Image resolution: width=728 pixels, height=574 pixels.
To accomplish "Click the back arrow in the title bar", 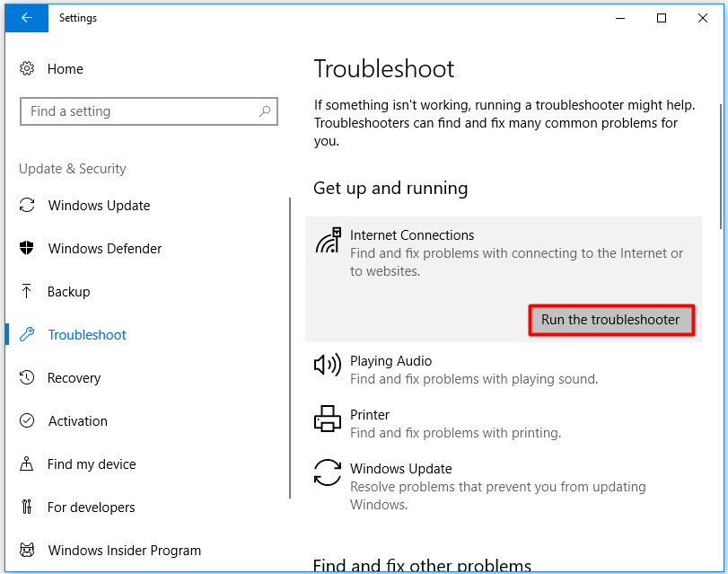I will click(26, 18).
